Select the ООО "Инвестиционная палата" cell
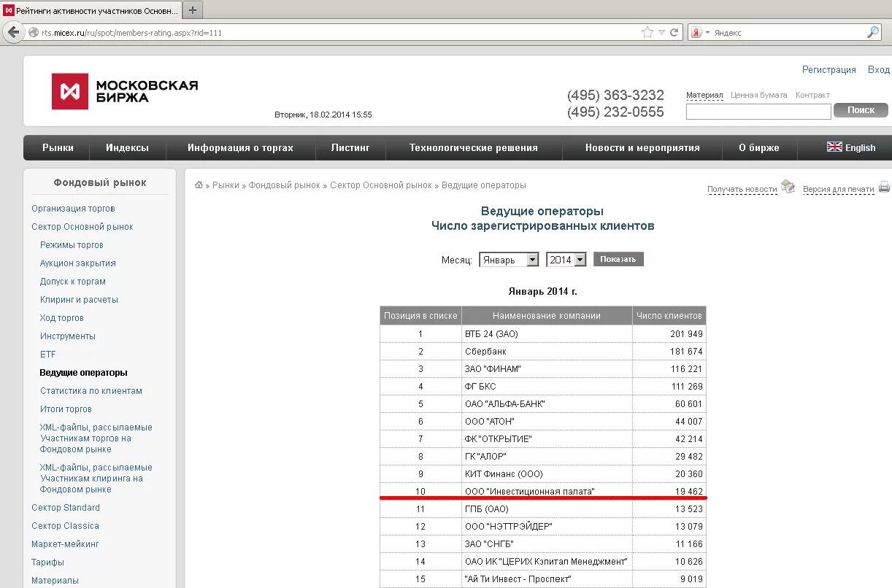892x588 pixels. click(x=547, y=492)
